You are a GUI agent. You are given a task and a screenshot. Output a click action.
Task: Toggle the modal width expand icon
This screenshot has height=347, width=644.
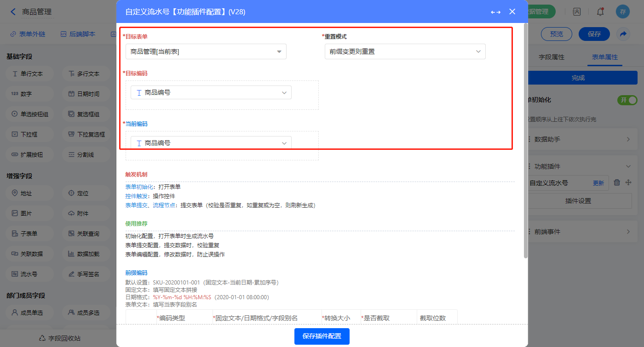495,12
